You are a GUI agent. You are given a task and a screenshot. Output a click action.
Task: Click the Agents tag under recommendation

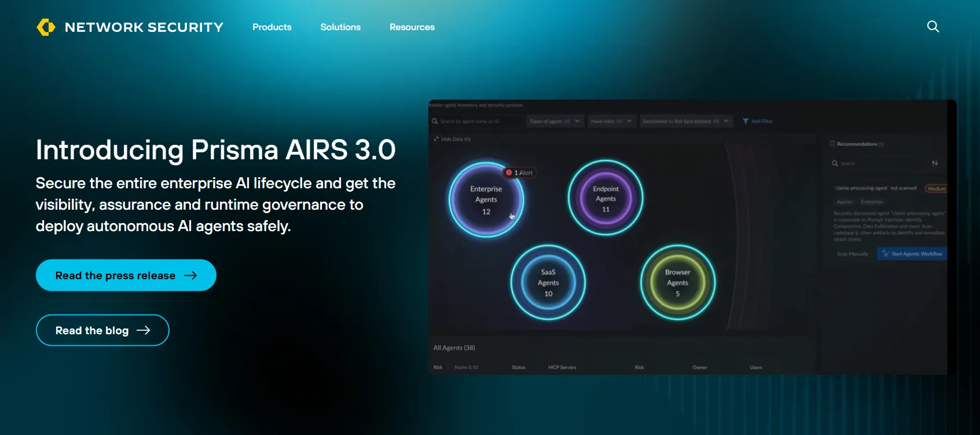(x=845, y=202)
